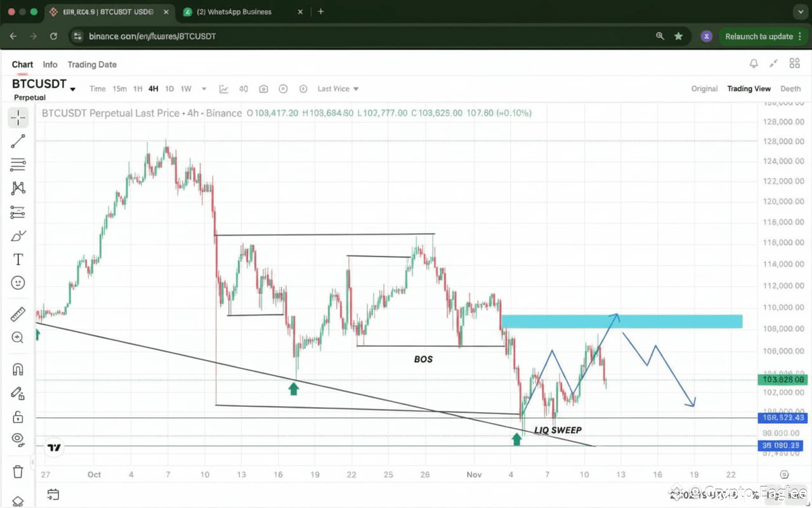
Task: Toggle stay in drawing mode pencil-lock
Action: (x=18, y=393)
